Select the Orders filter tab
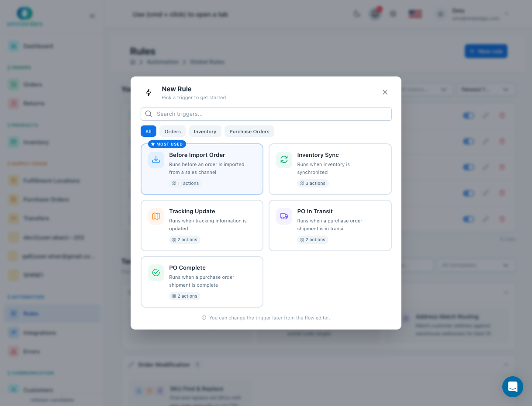This screenshot has width=532, height=406. click(x=173, y=132)
